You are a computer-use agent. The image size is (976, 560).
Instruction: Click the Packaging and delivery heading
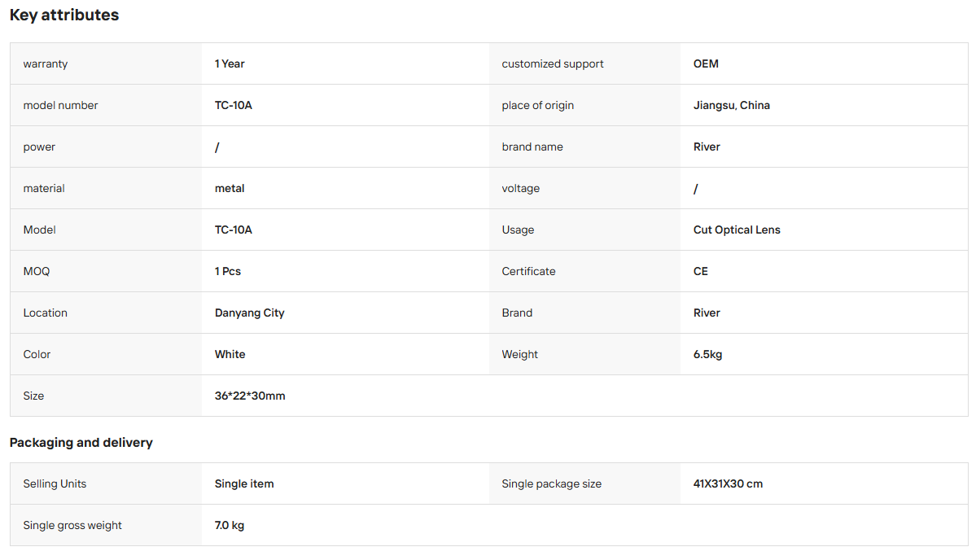click(x=81, y=443)
